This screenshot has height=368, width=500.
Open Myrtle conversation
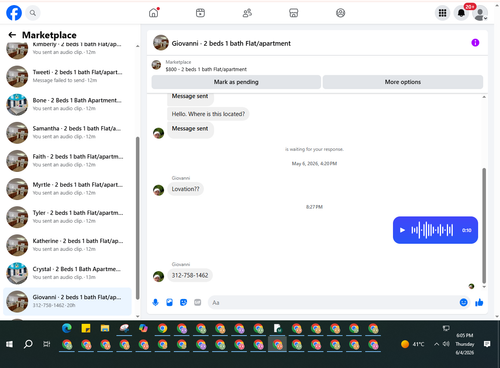click(x=67, y=189)
